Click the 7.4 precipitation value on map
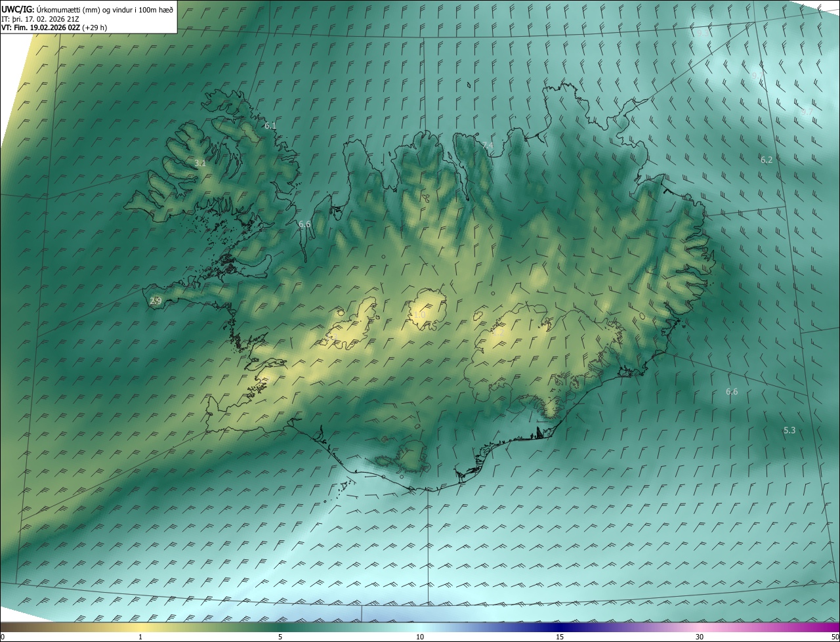Viewport: 840px width, 642px height. tap(487, 145)
